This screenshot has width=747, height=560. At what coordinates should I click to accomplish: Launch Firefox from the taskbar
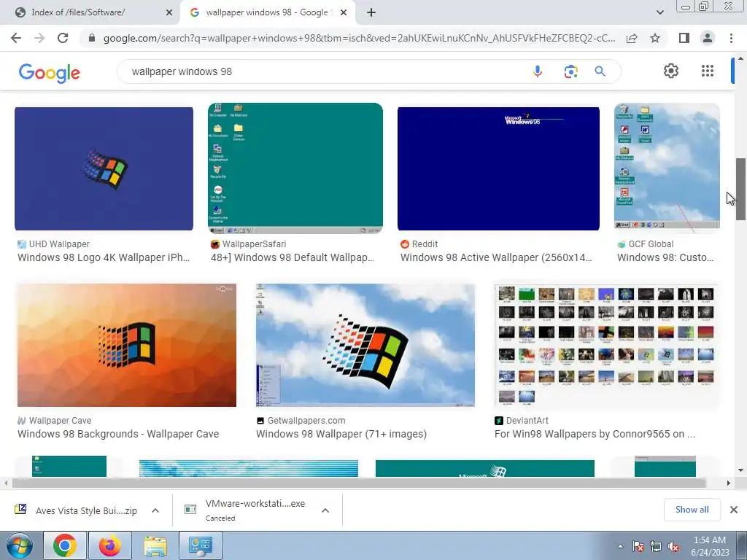(x=110, y=545)
